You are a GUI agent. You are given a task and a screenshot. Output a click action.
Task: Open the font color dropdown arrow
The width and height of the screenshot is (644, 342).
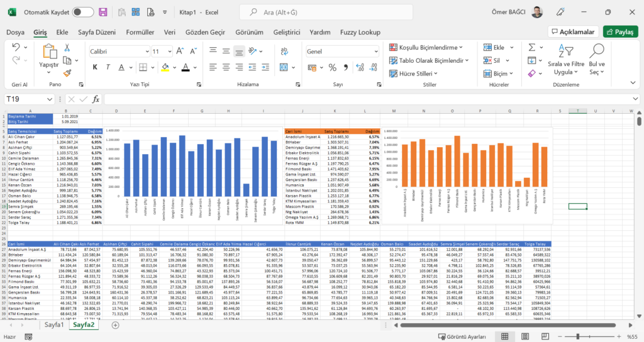coord(195,67)
